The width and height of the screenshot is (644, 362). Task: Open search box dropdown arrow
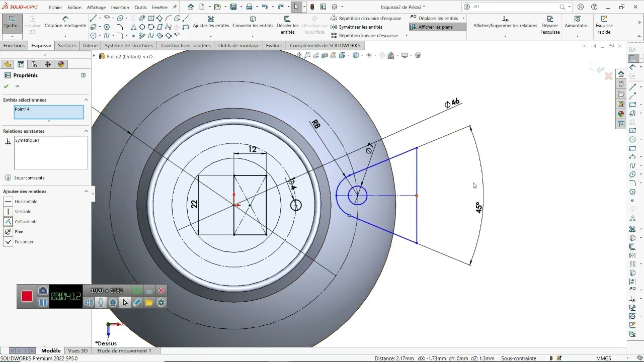pos(569,7)
